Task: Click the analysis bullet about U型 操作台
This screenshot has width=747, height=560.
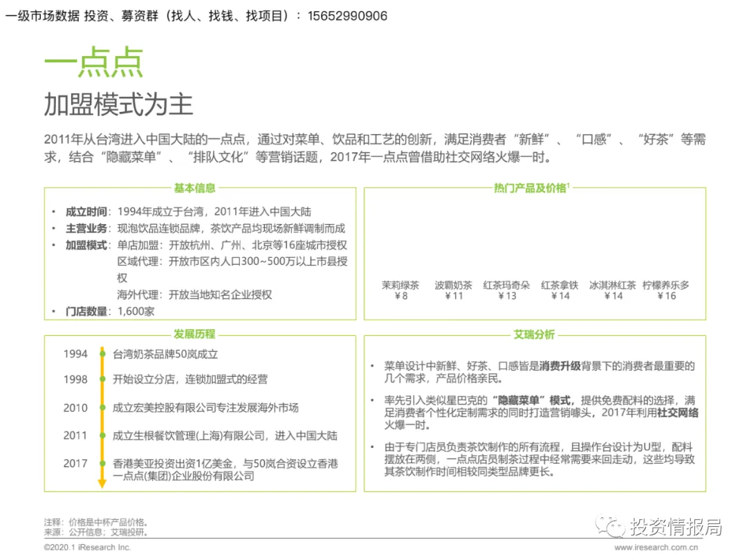Action: (539, 460)
